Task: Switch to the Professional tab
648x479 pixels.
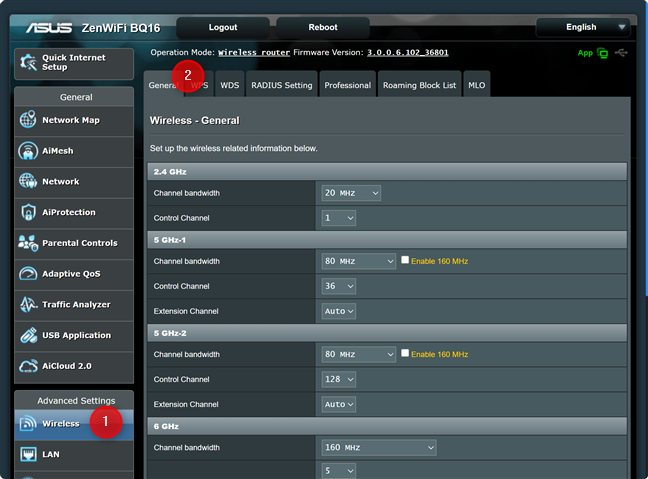Action: (348, 85)
